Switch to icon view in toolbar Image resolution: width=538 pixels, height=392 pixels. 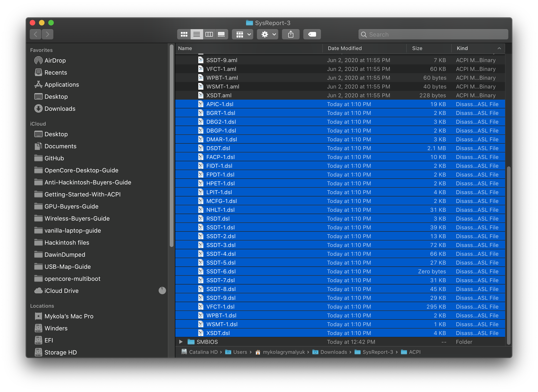coord(184,35)
